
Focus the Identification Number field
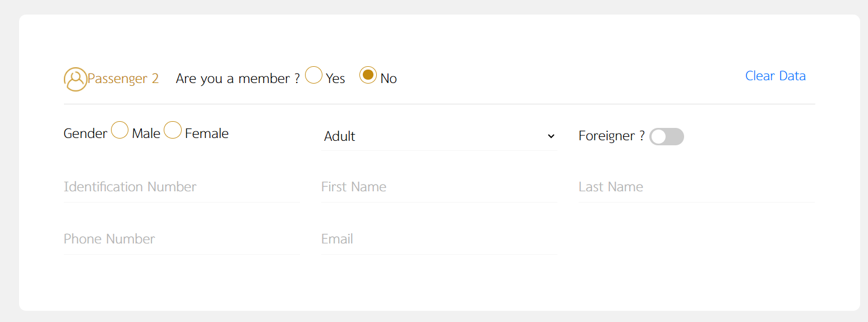click(182, 187)
